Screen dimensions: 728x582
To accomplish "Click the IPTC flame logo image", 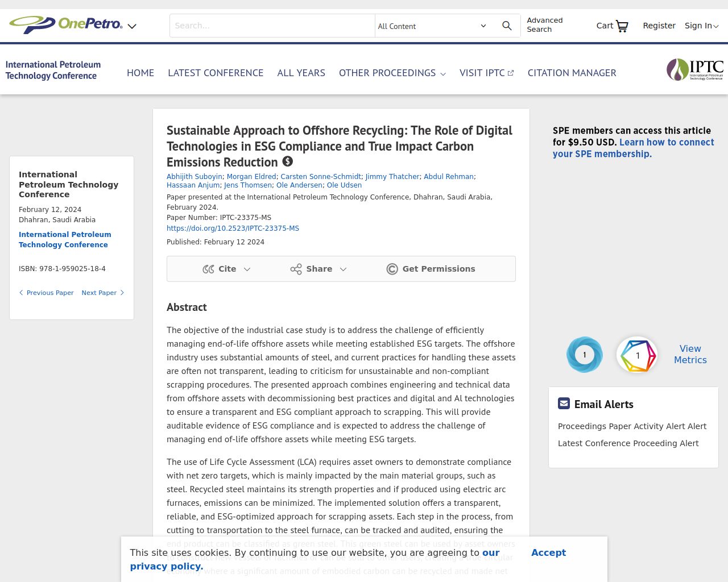I will point(695,70).
